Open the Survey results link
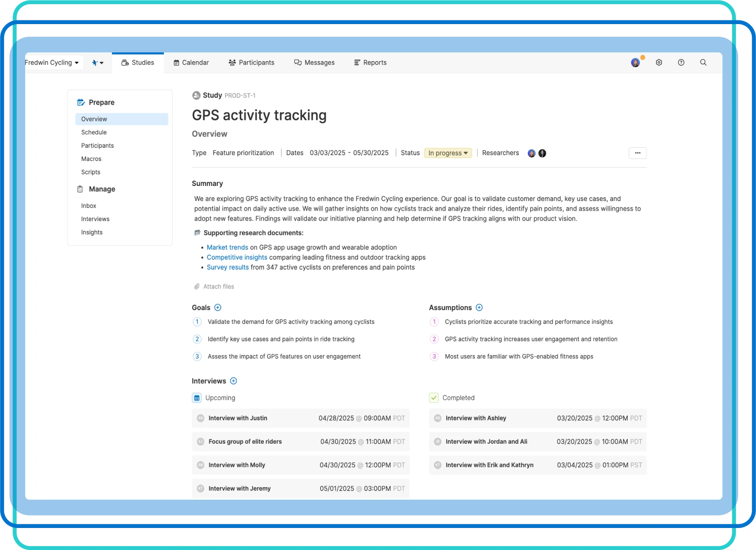This screenshot has height=550, width=756. click(228, 267)
